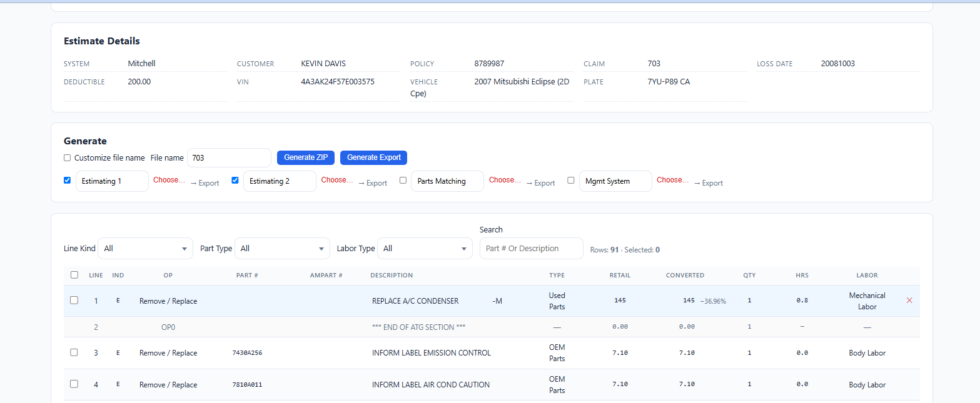Open the Line Kind dropdown
Viewport: 980px width, 403px height.
(146, 248)
